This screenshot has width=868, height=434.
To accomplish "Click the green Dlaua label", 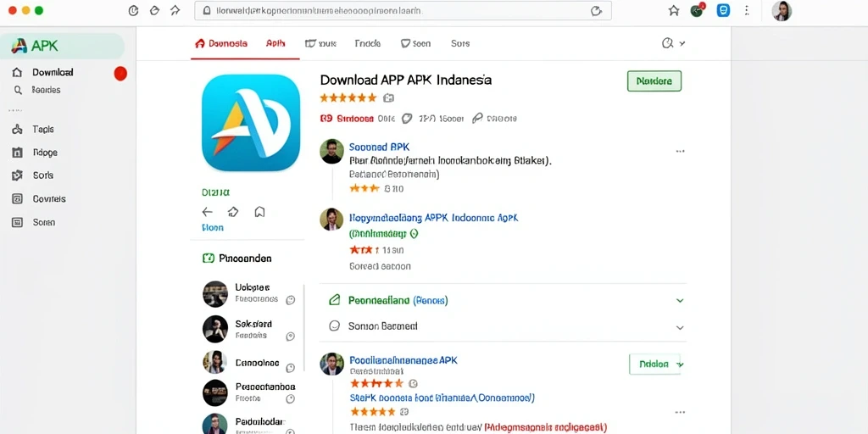I will (215, 192).
